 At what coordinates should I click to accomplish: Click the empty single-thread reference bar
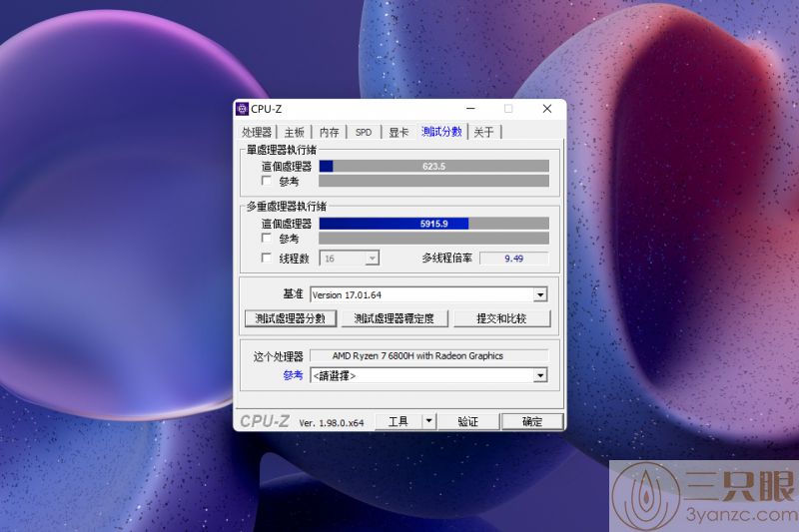tap(434, 181)
